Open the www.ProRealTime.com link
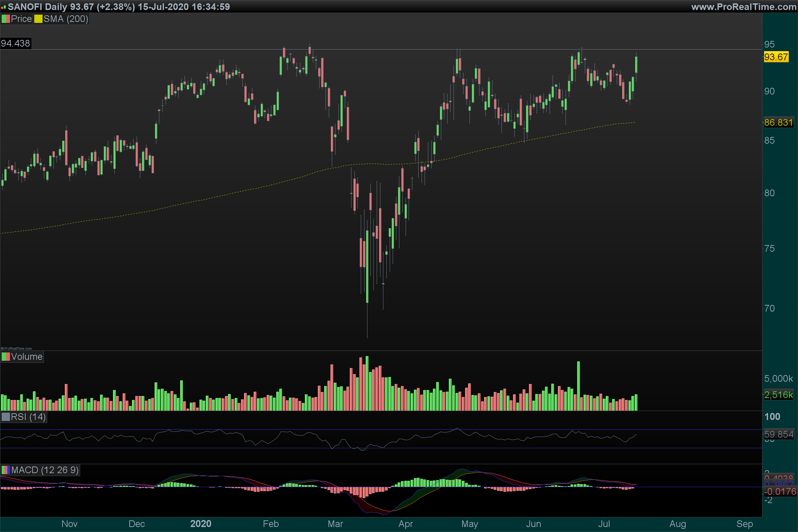Screen dimensions: 798x532 [744, 7]
